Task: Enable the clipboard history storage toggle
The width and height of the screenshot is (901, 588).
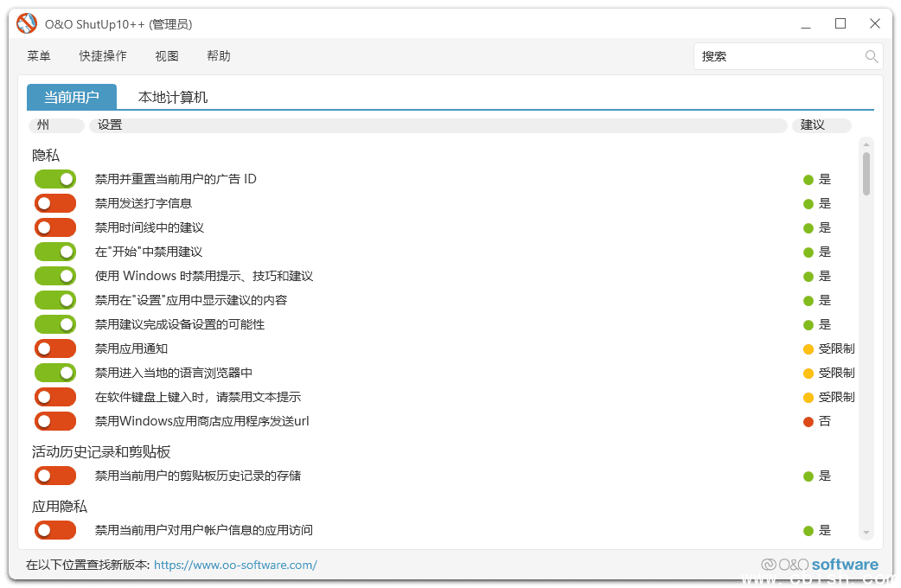Action: pyautogui.click(x=55, y=476)
